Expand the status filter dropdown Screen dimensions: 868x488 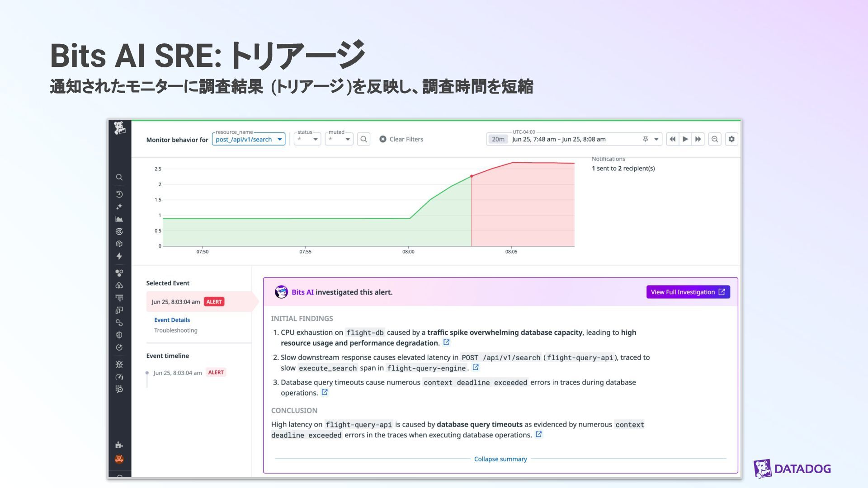[307, 139]
